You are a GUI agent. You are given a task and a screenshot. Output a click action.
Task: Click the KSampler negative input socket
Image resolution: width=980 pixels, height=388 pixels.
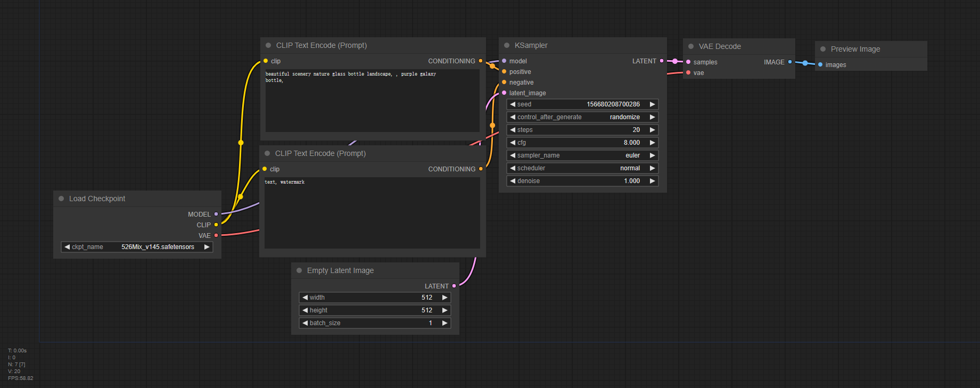coord(504,82)
